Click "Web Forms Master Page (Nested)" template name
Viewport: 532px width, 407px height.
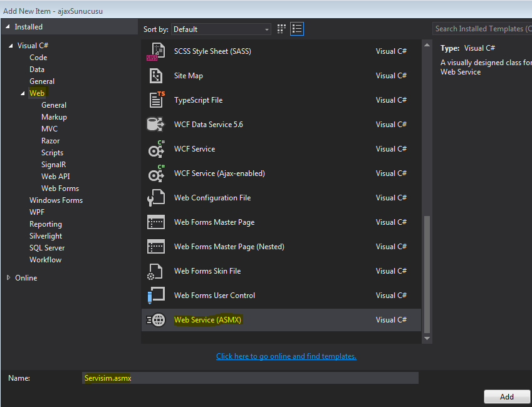coord(229,247)
